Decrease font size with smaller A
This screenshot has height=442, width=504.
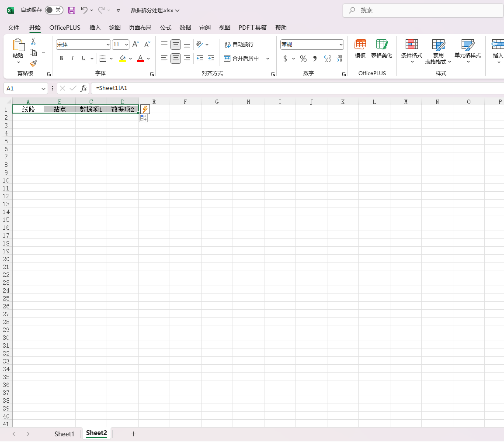tap(147, 44)
